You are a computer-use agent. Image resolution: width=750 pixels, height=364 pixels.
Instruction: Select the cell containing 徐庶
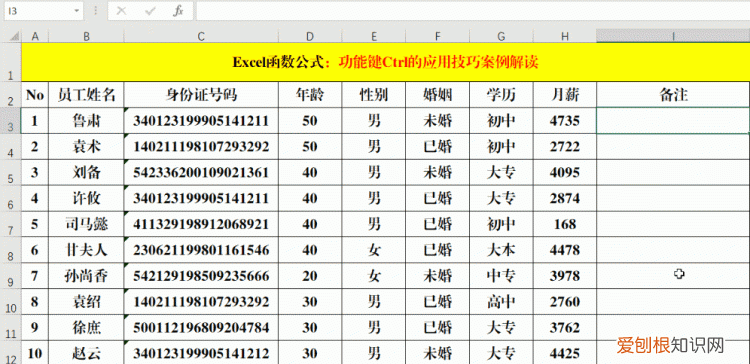[x=86, y=328]
